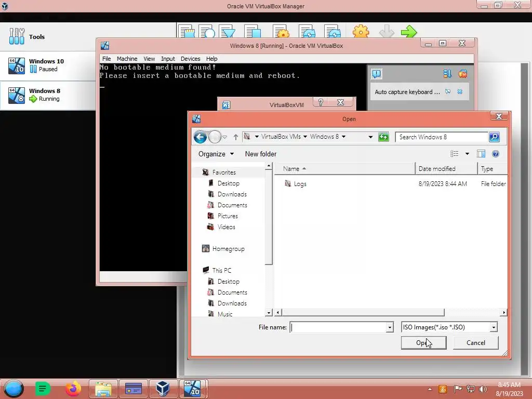Click the Back arrow in Open dialog
This screenshot has height=399, width=532.
[x=200, y=137]
